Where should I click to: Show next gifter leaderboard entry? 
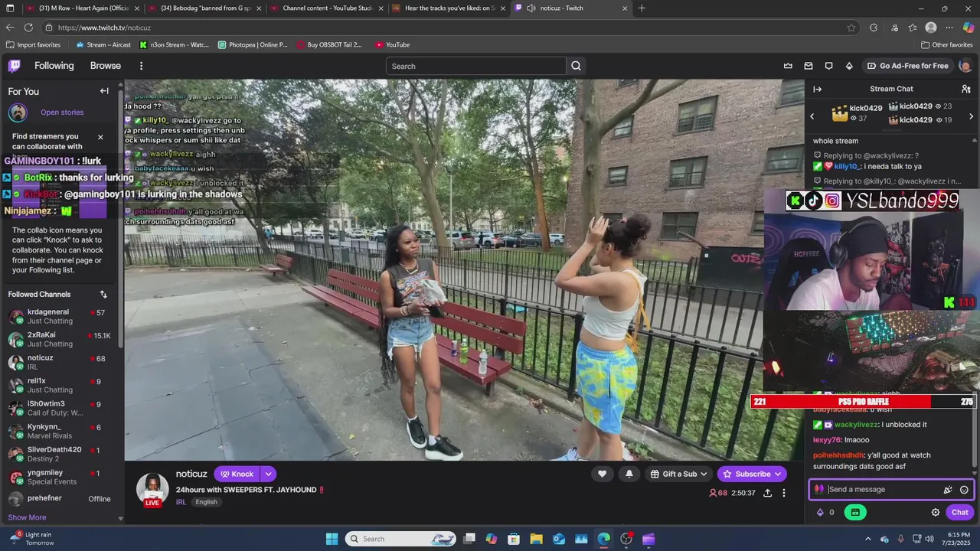click(971, 116)
